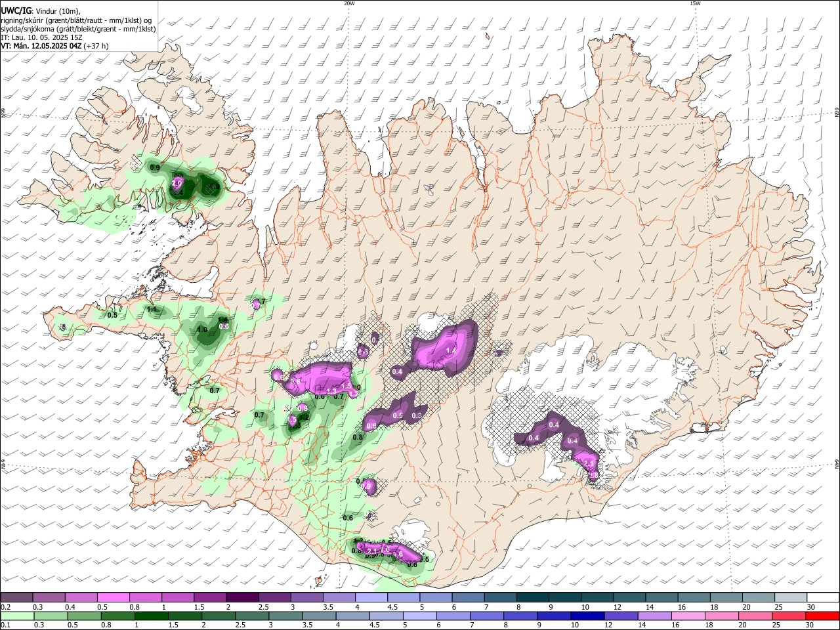Image resolution: width=840 pixels, height=630 pixels.
Task: Click the "0.1" label on the rain scale
Action: coord(5,625)
